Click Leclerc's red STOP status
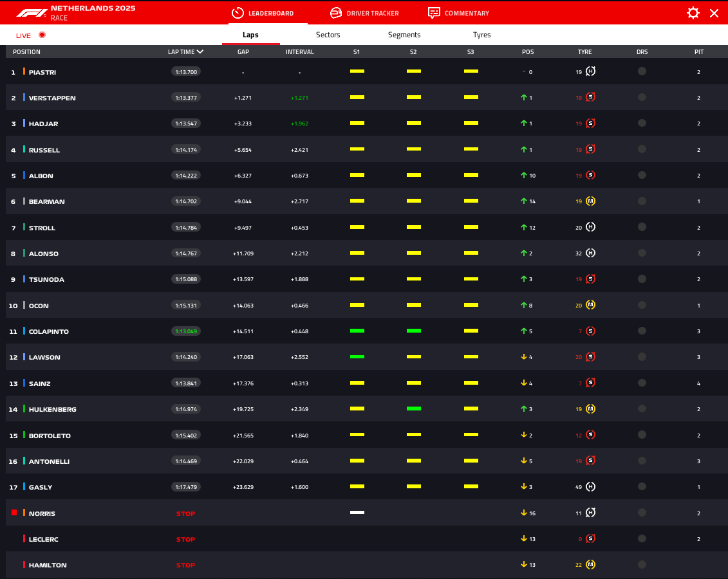728x579 pixels. 186,539
